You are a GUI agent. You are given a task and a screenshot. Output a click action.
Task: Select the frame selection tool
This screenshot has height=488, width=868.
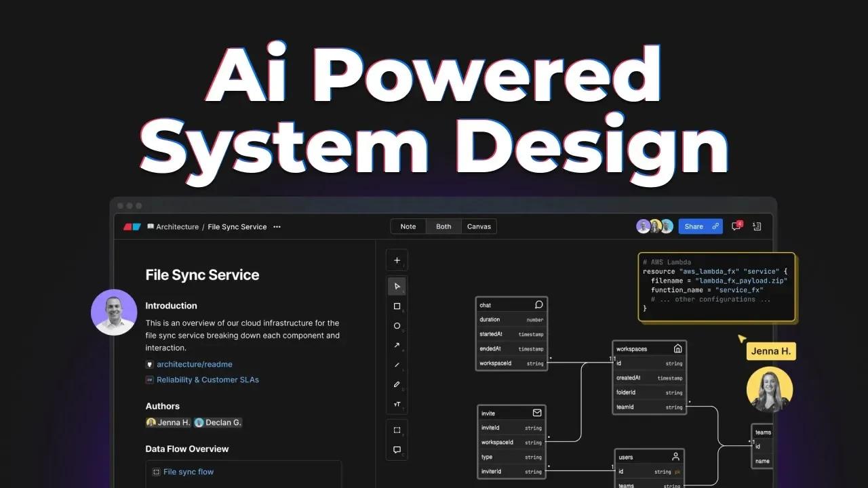(x=397, y=430)
